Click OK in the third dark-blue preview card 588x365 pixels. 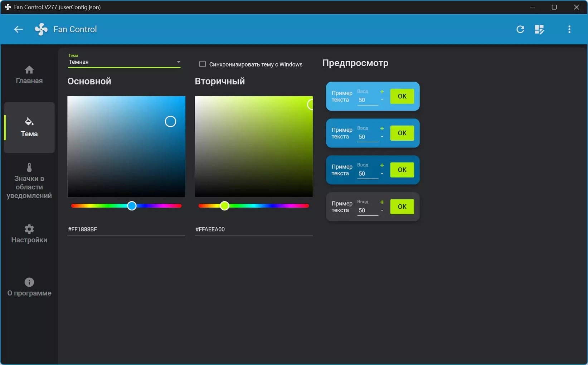click(402, 170)
